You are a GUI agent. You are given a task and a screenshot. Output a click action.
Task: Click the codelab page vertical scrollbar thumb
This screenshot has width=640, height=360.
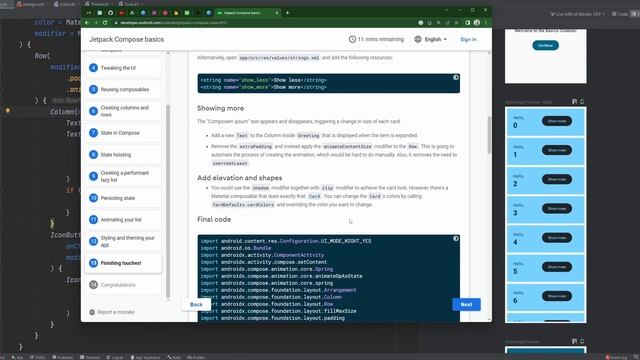click(489, 135)
